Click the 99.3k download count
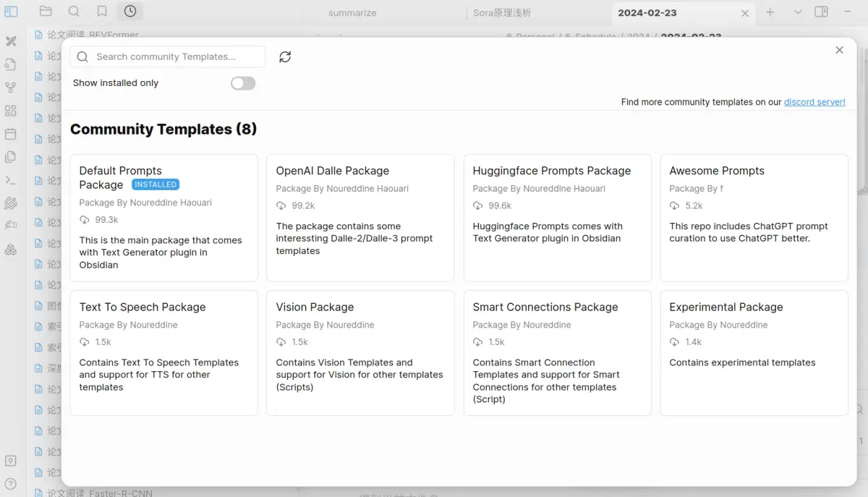The height and width of the screenshot is (497, 868). tap(106, 220)
